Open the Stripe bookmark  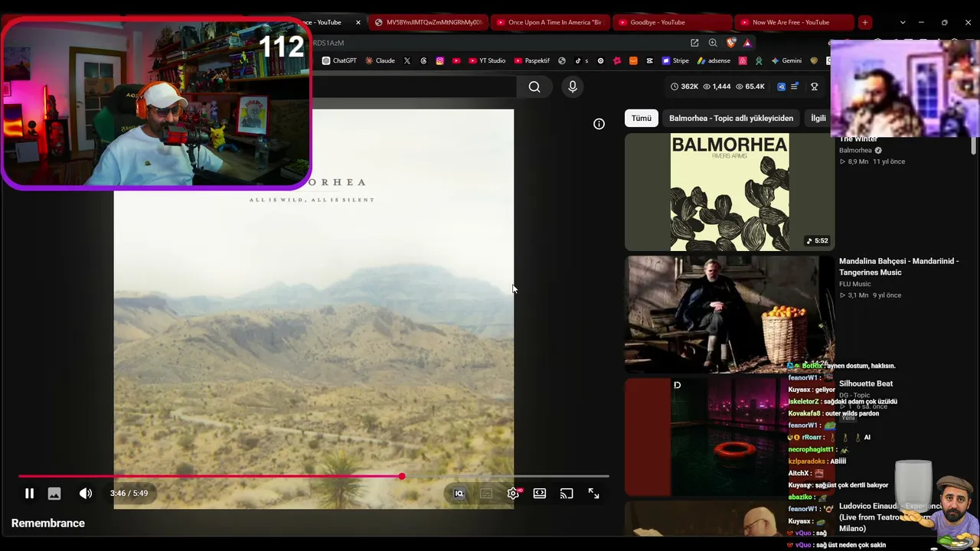[x=675, y=60]
